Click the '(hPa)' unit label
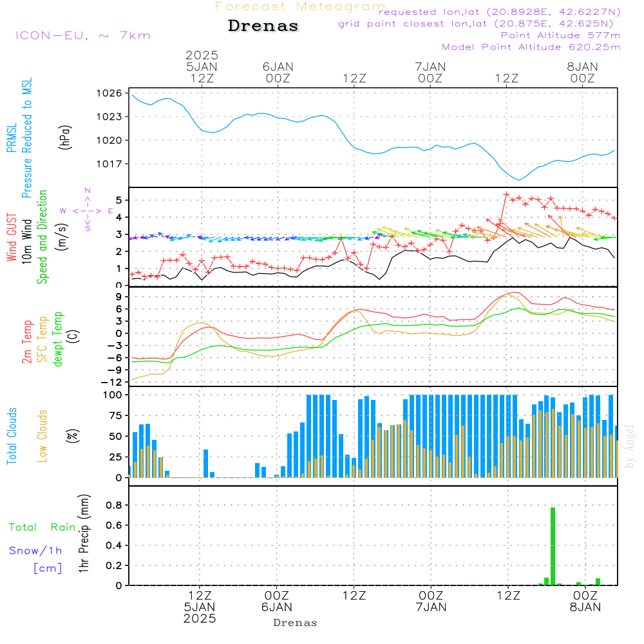644x644 pixels. click(65, 137)
